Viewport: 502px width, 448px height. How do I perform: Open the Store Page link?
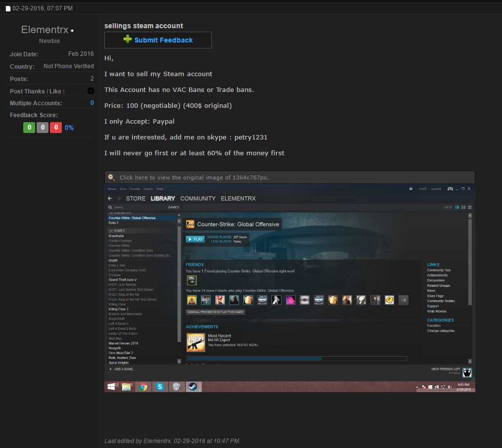coord(435,296)
